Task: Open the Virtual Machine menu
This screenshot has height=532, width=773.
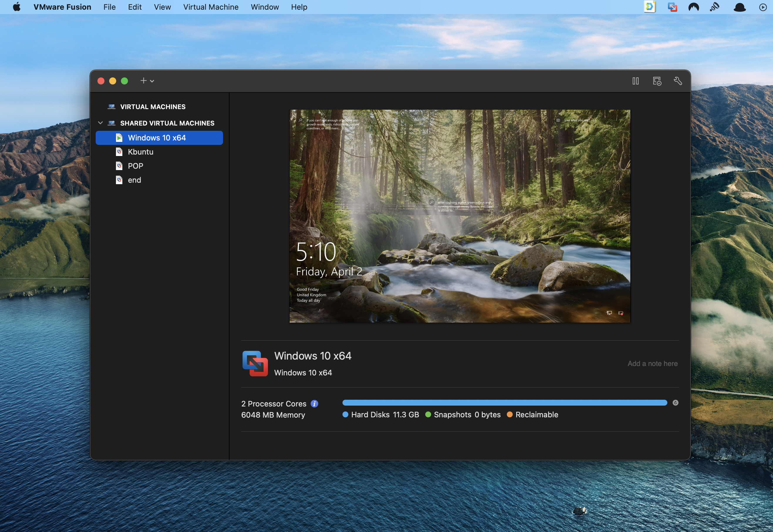Action: tap(211, 7)
